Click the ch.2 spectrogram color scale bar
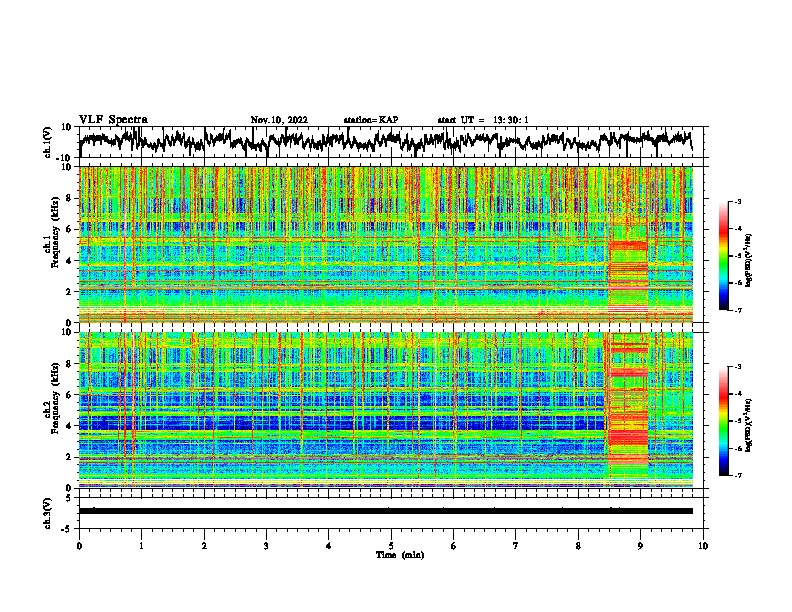Viewport: 792px width, 612px height. click(x=724, y=421)
